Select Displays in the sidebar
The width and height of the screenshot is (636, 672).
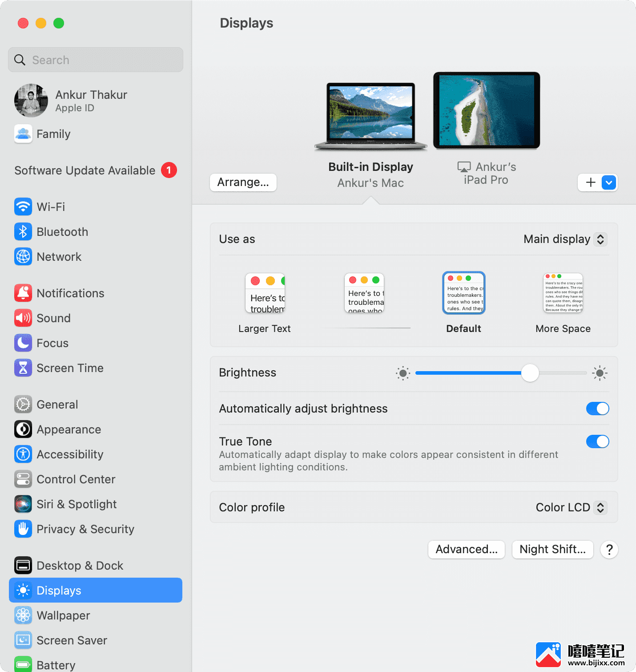(96, 590)
